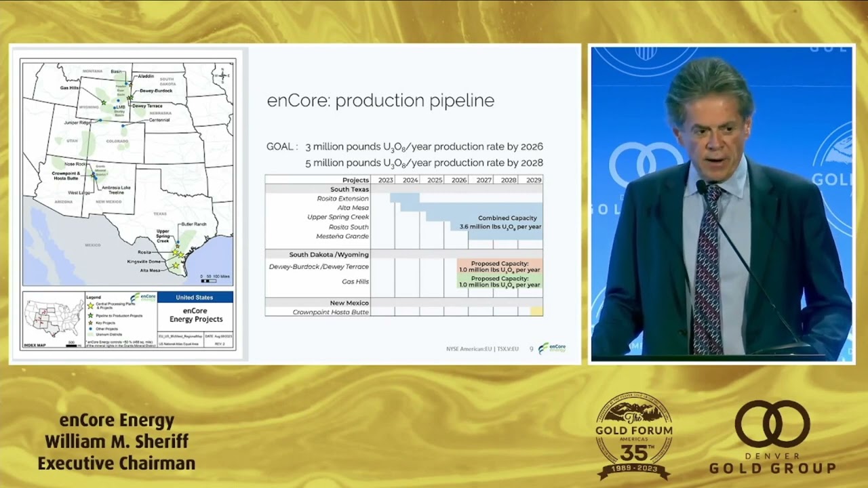Image resolution: width=868 pixels, height=488 pixels.
Task: Click the Gold Forum Americas 35th badge
Action: click(x=634, y=436)
